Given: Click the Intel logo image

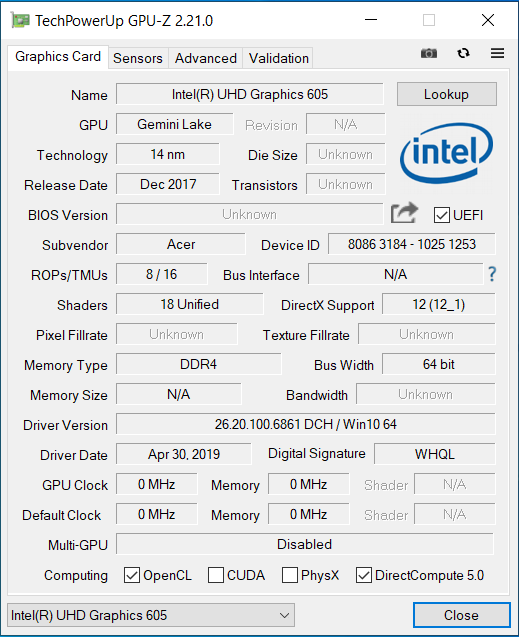Looking at the screenshot, I should pyautogui.click(x=446, y=152).
